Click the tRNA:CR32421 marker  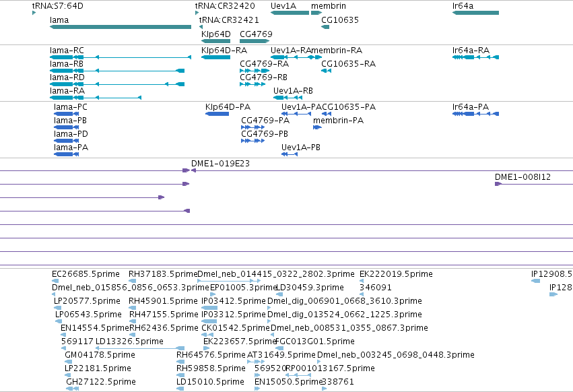pos(201,27)
